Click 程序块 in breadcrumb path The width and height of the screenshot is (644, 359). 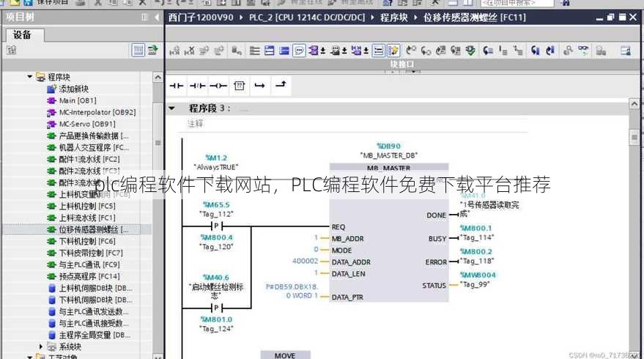[394, 18]
